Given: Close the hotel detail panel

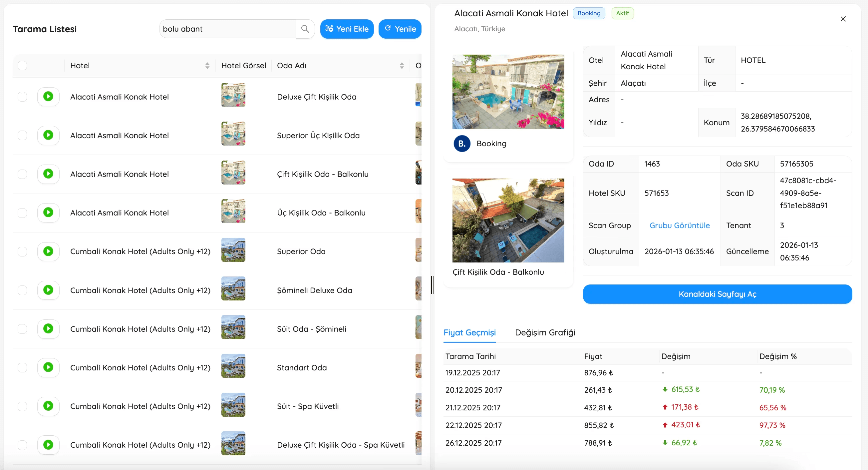Looking at the screenshot, I should (843, 19).
